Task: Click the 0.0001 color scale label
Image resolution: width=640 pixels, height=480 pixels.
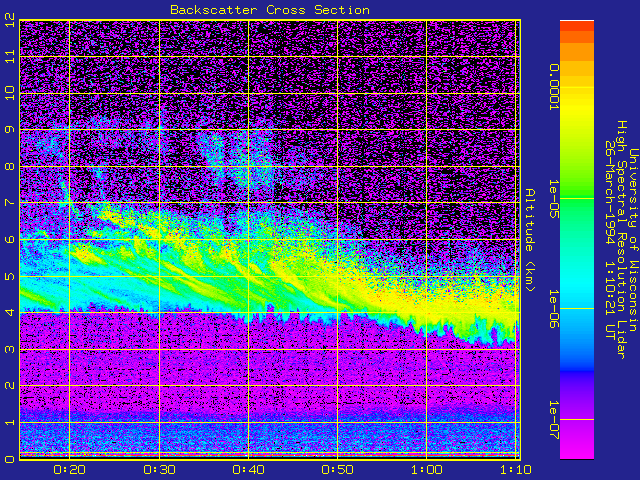Action: coord(553,87)
